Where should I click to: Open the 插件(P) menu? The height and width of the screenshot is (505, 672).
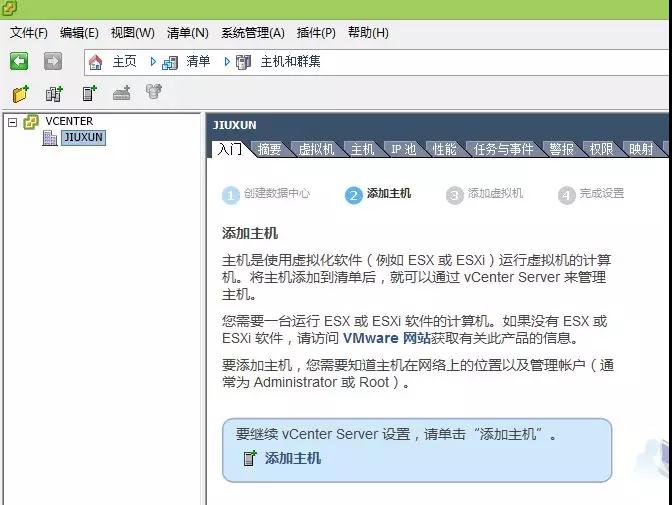coord(316,33)
